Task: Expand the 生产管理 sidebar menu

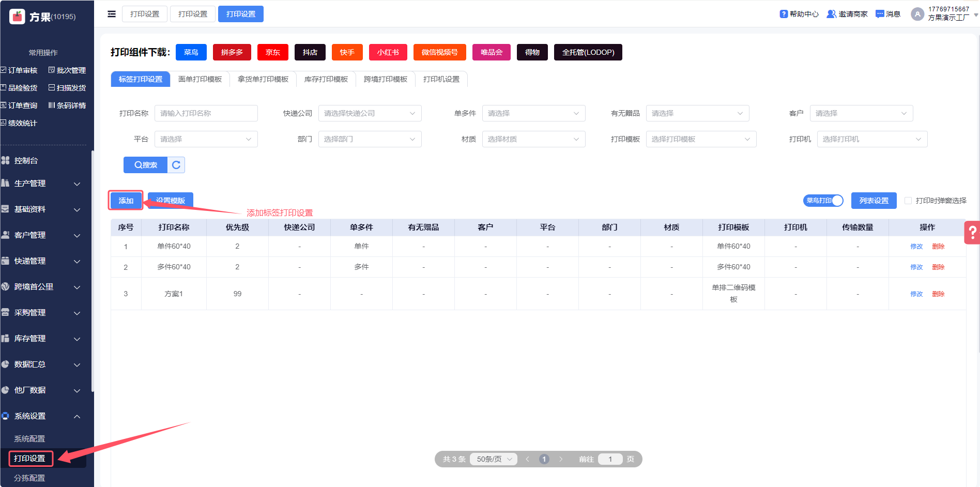Action: 41,184
